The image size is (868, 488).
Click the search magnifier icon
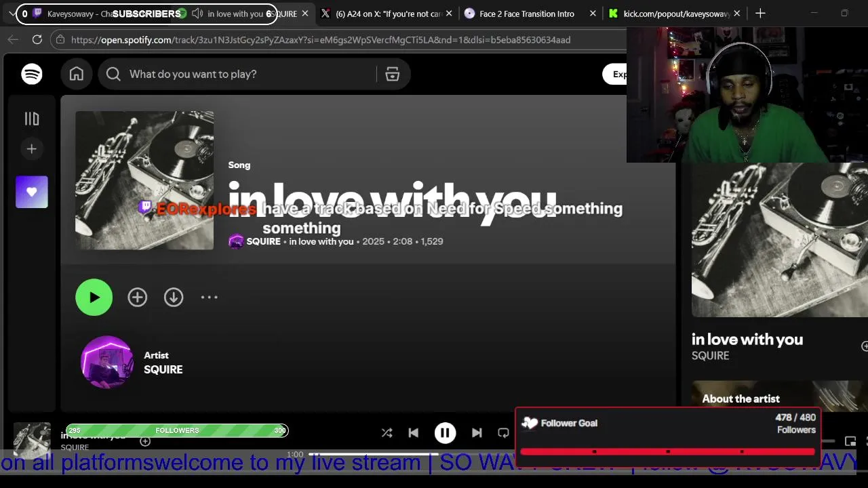pyautogui.click(x=113, y=74)
